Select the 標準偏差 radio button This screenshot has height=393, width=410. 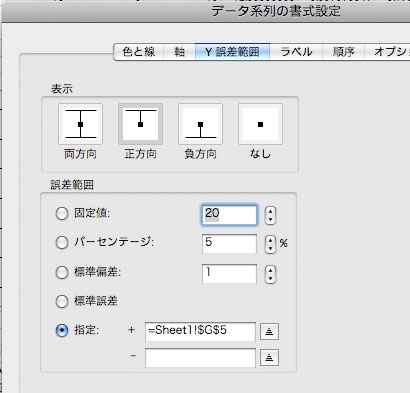click(x=62, y=273)
